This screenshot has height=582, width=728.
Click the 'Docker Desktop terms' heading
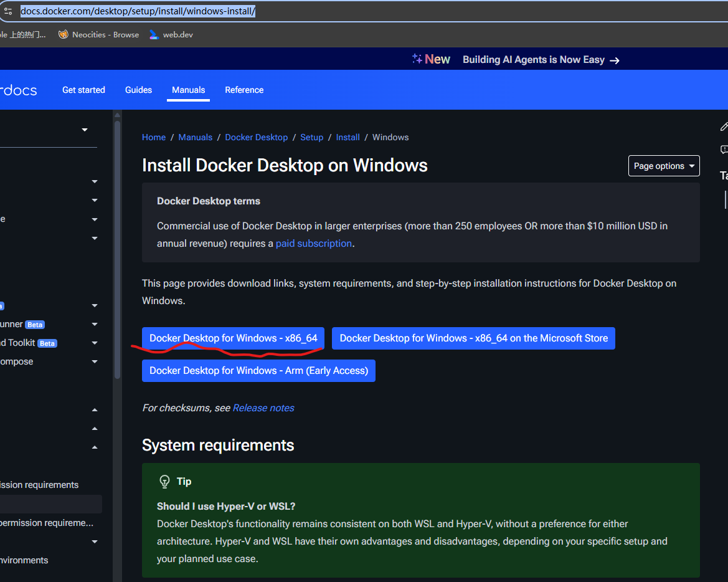[x=209, y=201]
